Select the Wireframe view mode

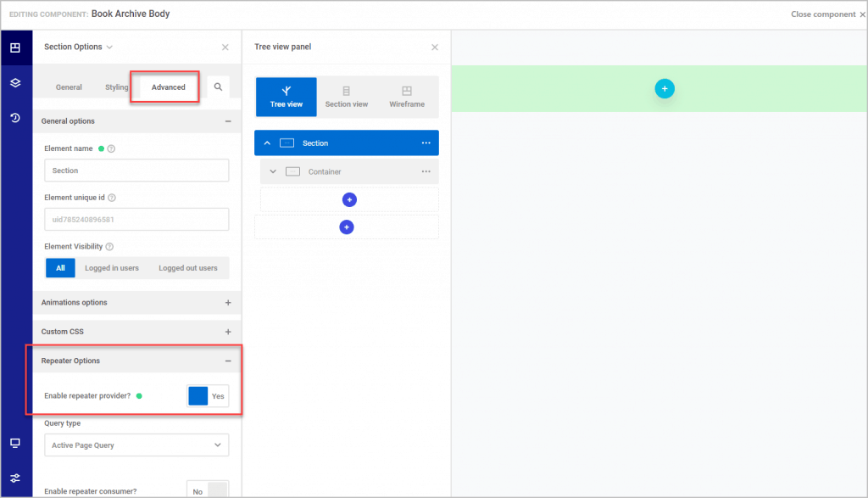click(408, 97)
